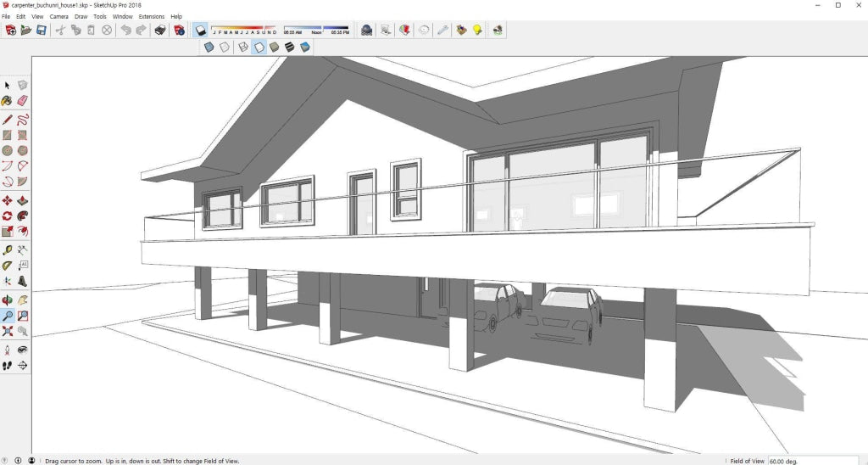
Task: Select the 3 Point Arc tool
Action: coord(7,182)
